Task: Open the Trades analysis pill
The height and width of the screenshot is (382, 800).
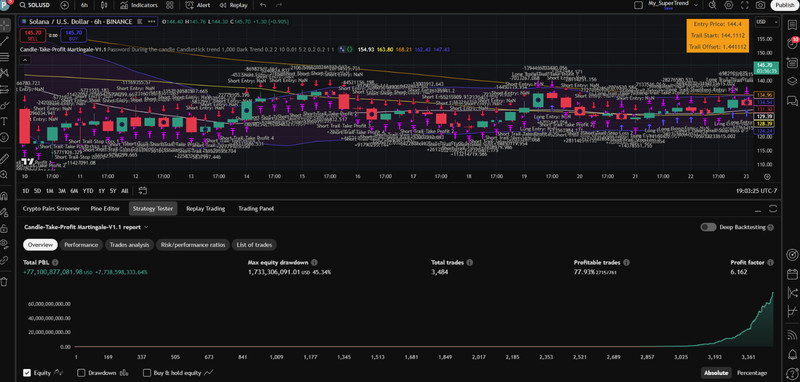Action: [129, 245]
